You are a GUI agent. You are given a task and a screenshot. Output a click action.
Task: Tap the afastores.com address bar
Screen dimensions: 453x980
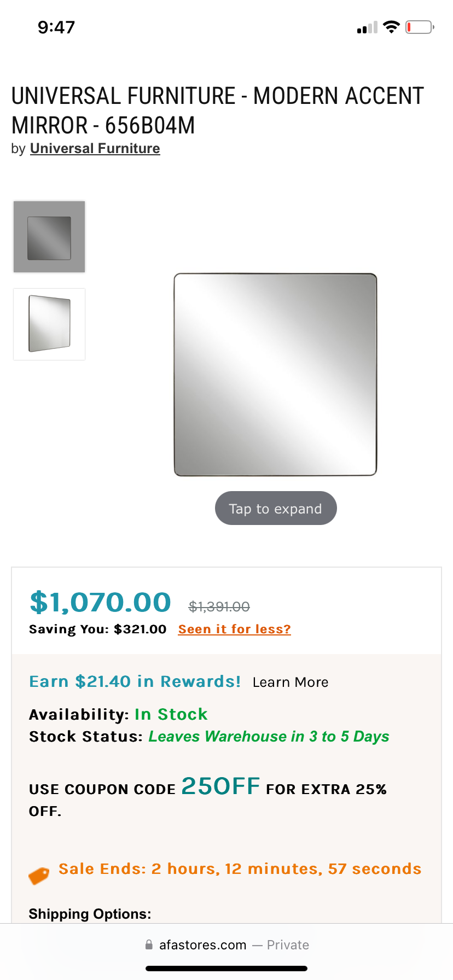(226, 944)
